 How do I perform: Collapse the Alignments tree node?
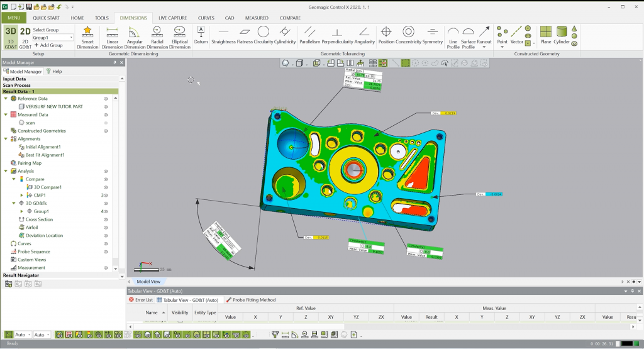6,139
